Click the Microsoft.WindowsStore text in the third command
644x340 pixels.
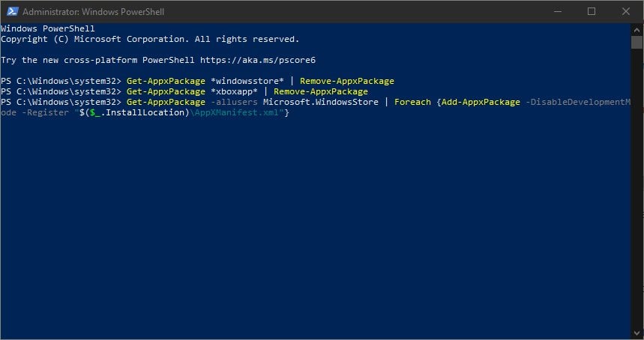click(321, 102)
